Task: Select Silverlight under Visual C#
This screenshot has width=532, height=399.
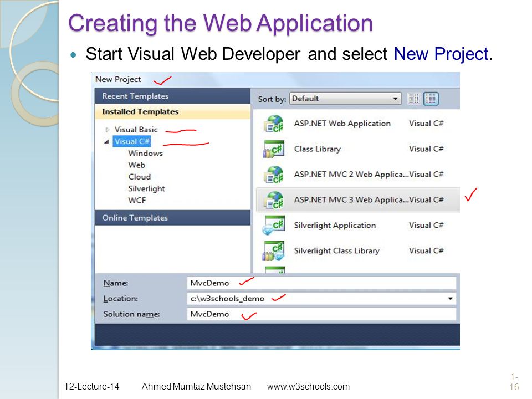Action: [x=146, y=189]
